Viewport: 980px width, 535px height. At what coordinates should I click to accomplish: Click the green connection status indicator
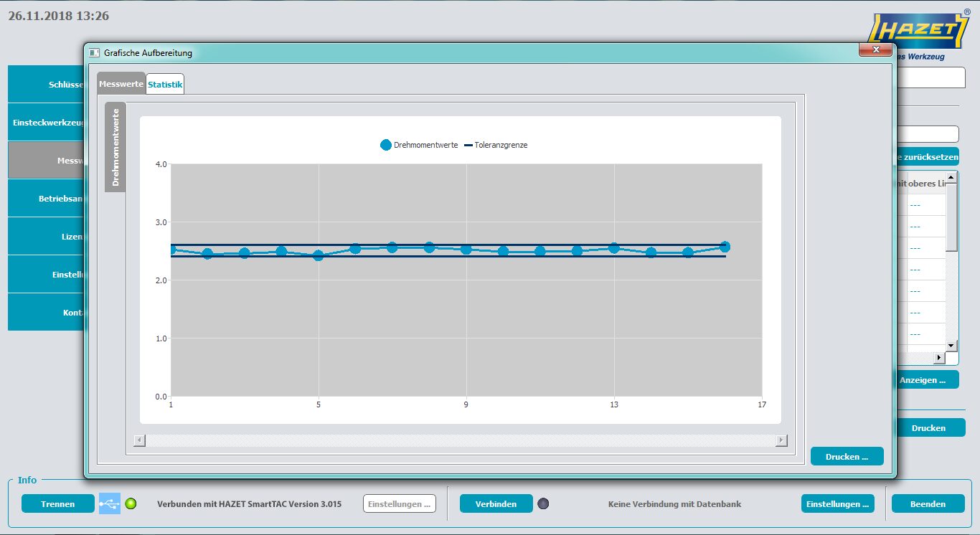point(131,503)
